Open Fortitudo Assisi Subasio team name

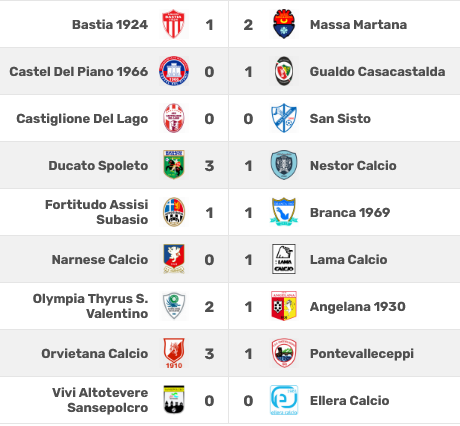97,212
